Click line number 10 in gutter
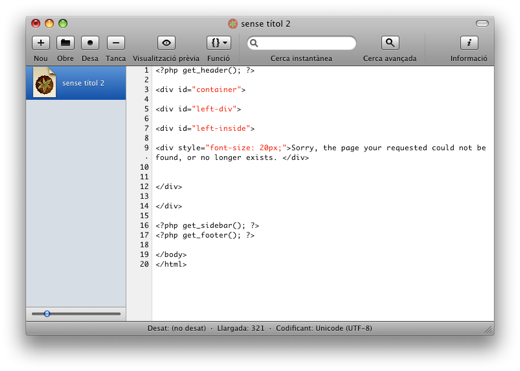The width and height of the screenshot is (520, 371). [x=144, y=167]
